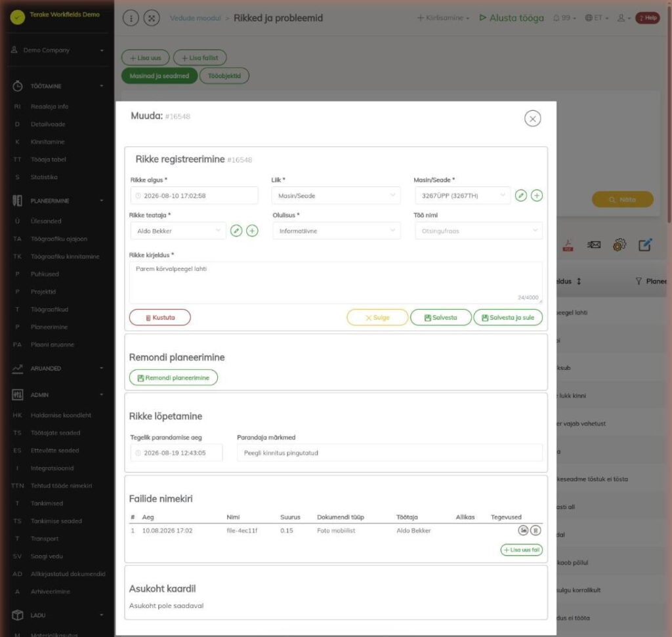Screen dimensions: 672x637
Task: Click the Rikke algus date field
Action: [x=194, y=195]
